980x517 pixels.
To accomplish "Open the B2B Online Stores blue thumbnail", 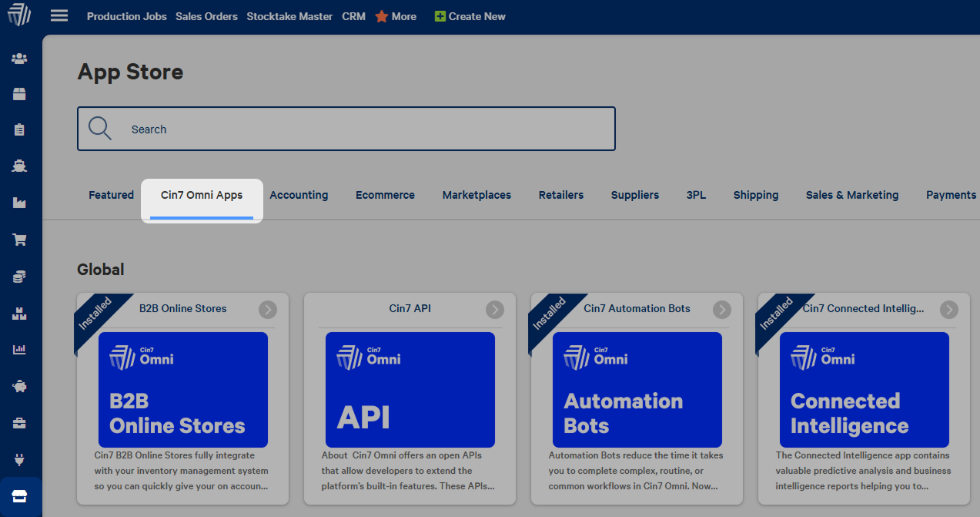I will (x=183, y=390).
